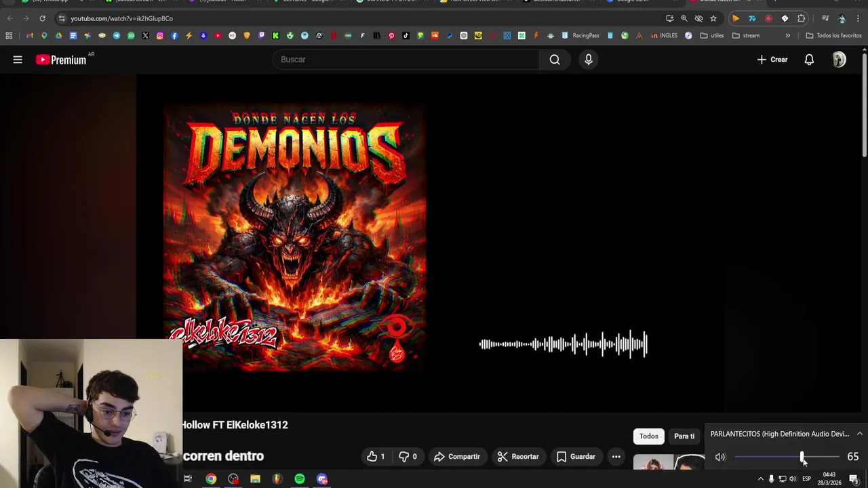
Task: Open Spotify from the taskbar
Action: coord(300,479)
